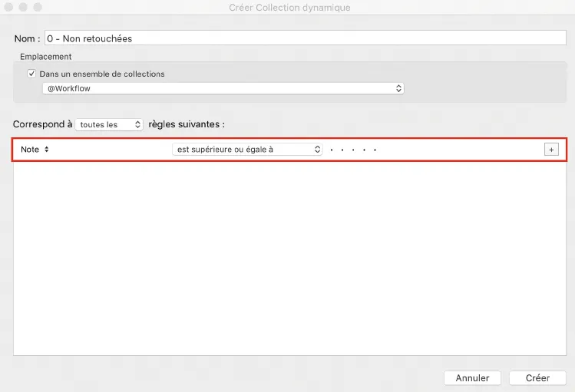Close the Créer Collection dynamique window
The width and height of the screenshot is (575, 392).
click(x=10, y=7)
